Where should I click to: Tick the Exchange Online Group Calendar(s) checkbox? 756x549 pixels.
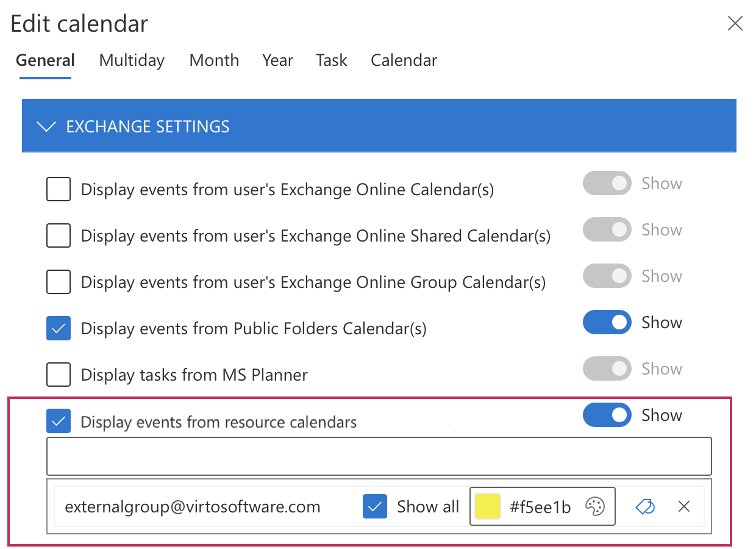click(59, 282)
